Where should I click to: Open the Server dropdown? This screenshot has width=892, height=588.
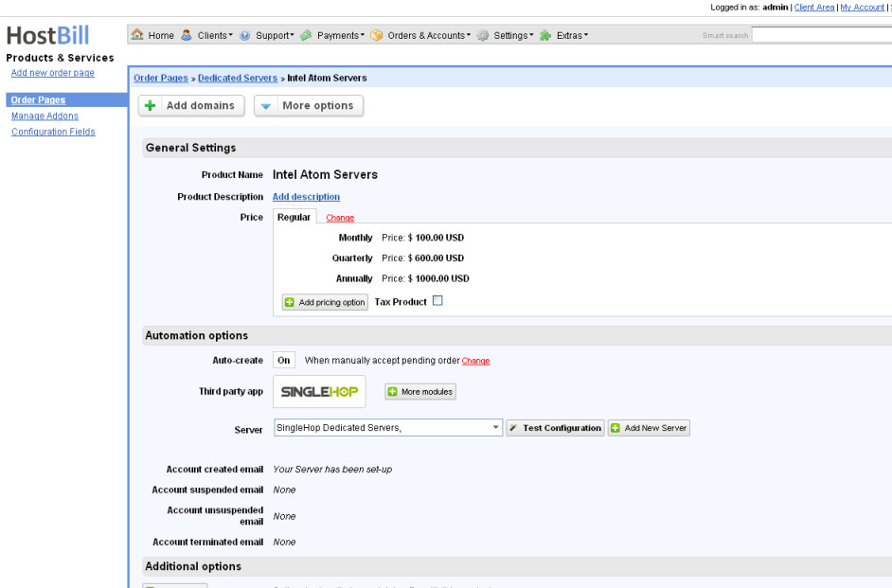388,428
